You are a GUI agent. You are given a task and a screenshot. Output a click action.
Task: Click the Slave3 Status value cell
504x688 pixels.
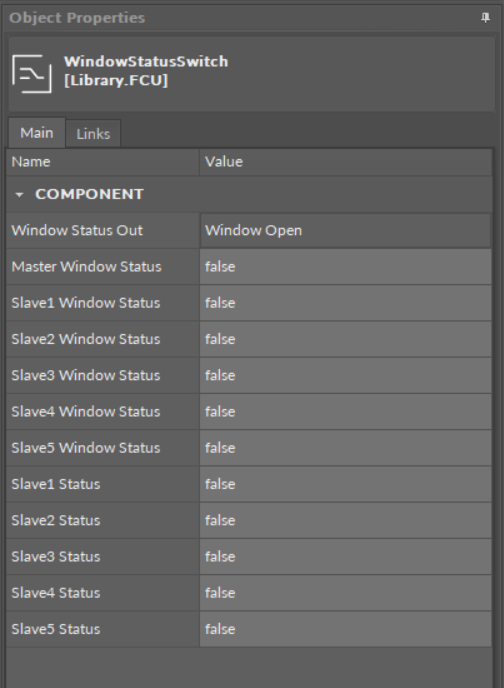click(346, 557)
